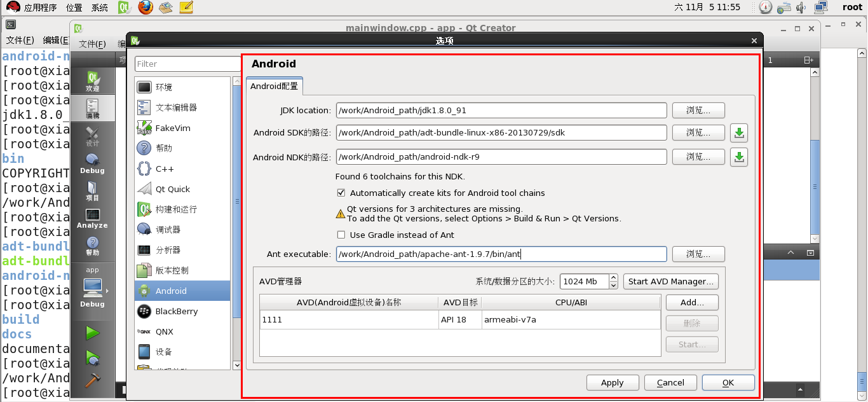Toggle Automatically create kits checkbox

pos(341,193)
